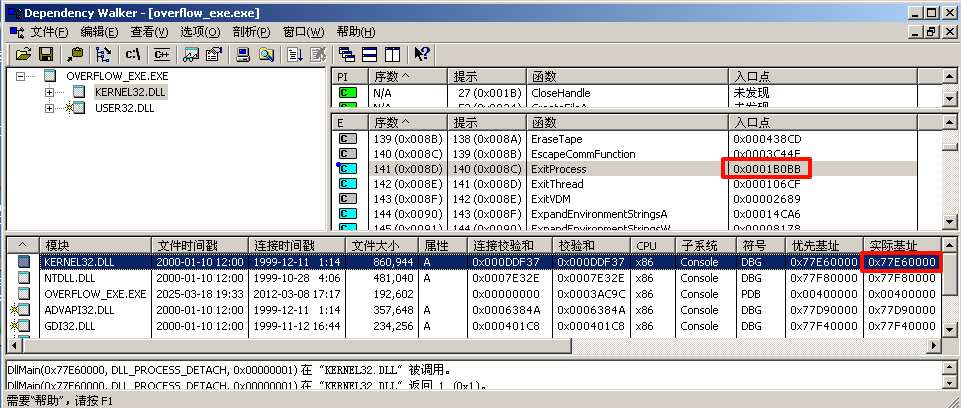
Task: Click green C icon beside CloseHandle import
Action: pos(348,93)
